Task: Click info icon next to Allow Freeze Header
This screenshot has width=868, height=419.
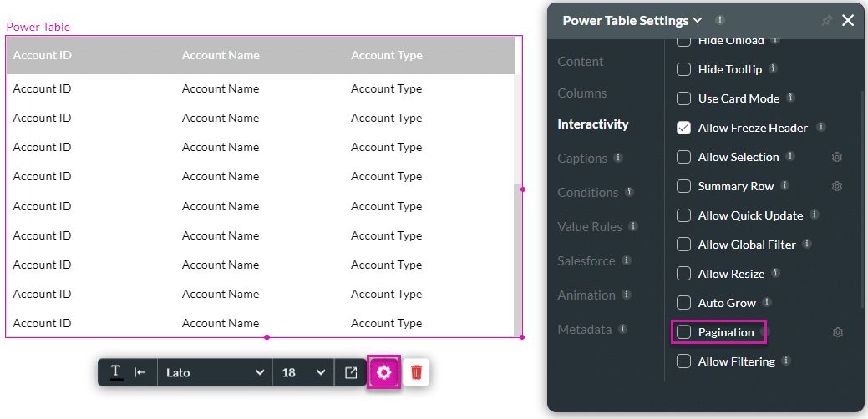Action: 821,127
